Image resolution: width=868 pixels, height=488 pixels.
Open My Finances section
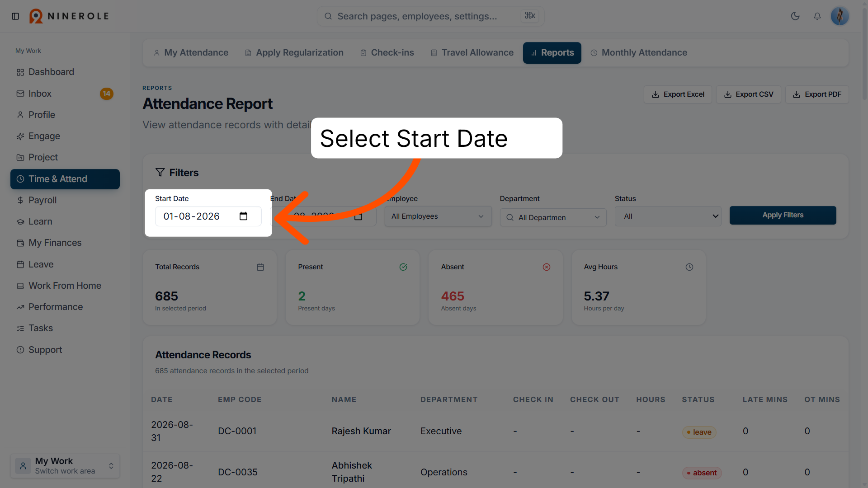65,243
